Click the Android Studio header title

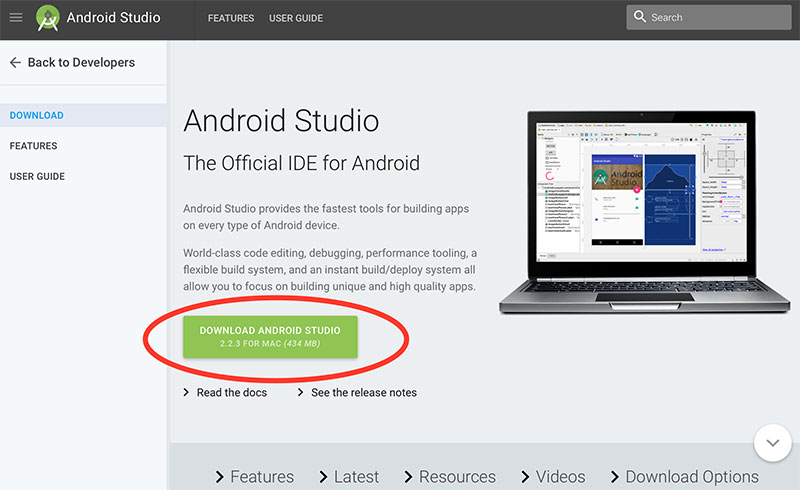click(113, 18)
